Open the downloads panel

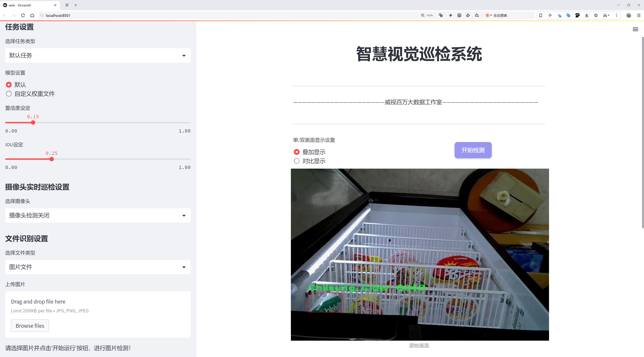(x=587, y=15)
